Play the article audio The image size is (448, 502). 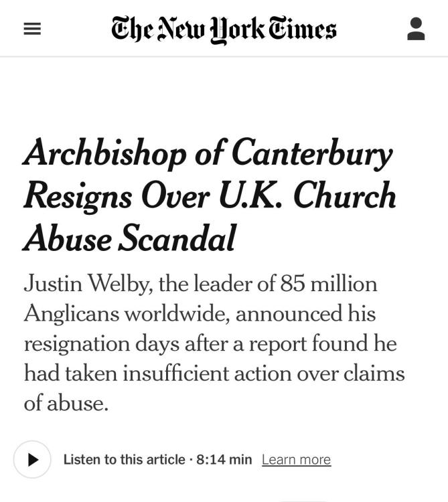click(x=32, y=459)
